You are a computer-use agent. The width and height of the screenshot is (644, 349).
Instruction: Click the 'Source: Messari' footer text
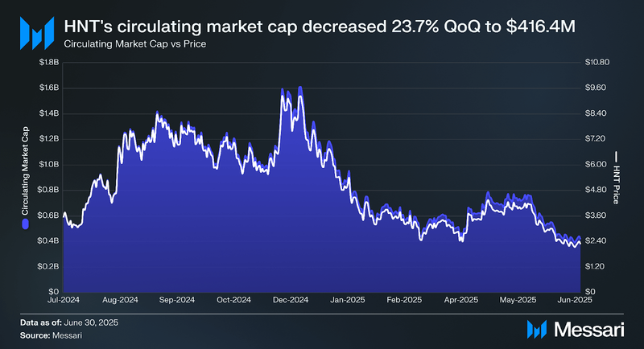pos(51,335)
